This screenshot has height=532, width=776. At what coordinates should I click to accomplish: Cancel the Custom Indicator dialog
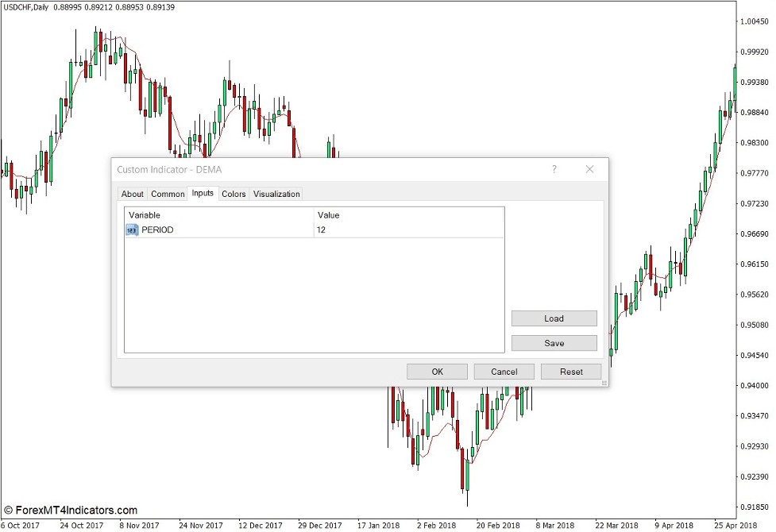click(504, 371)
